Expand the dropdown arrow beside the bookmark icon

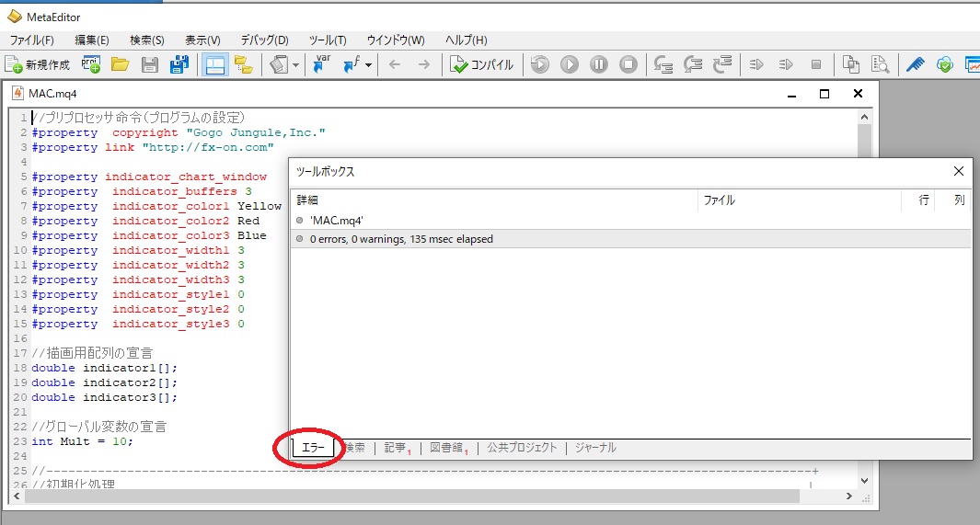click(x=295, y=64)
